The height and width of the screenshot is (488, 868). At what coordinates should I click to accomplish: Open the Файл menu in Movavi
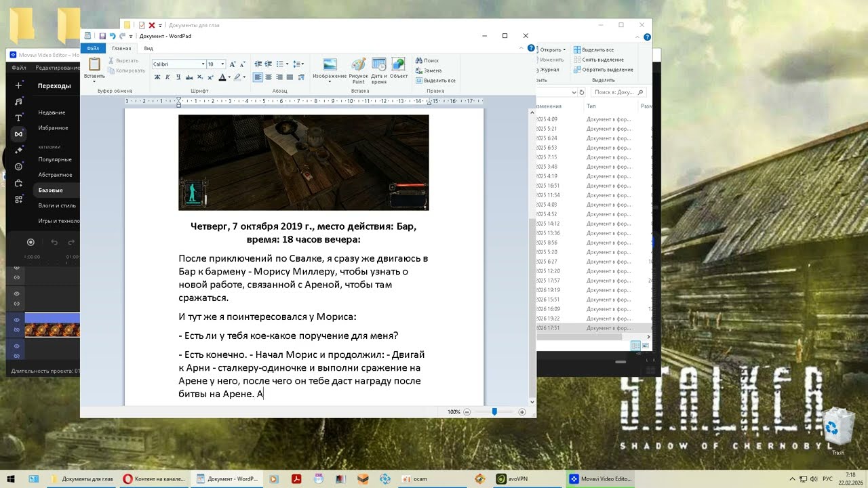click(x=19, y=68)
